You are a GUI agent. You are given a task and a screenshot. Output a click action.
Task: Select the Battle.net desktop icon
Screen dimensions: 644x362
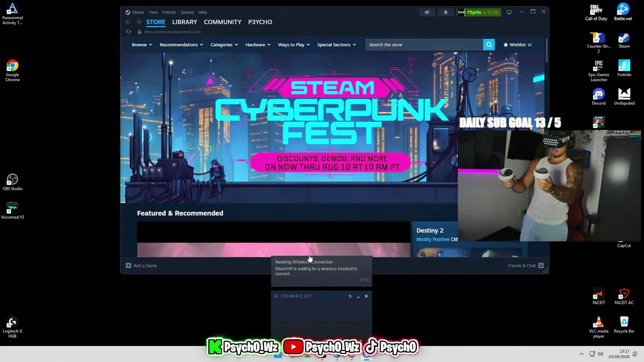623,12
